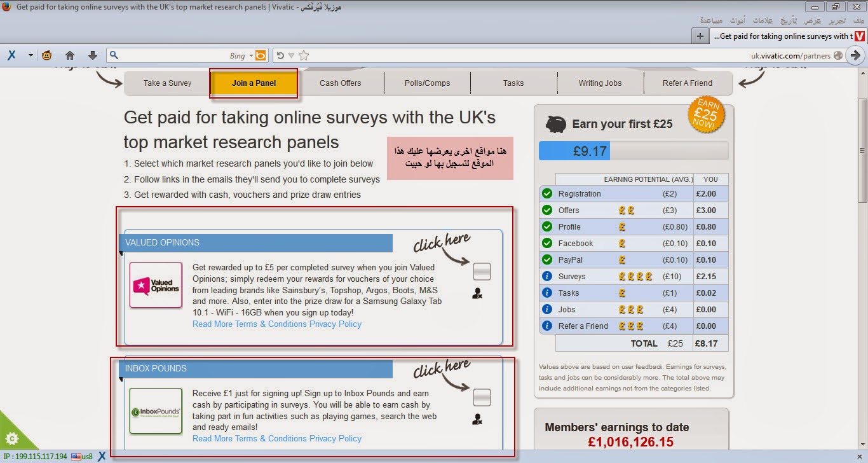Viewport: 868px width, 463px height.
Task: Click the monkey face toolbar icon
Action: point(47,55)
